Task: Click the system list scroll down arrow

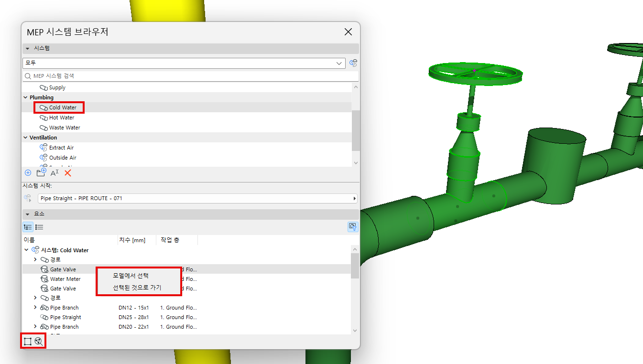Action: (355, 163)
